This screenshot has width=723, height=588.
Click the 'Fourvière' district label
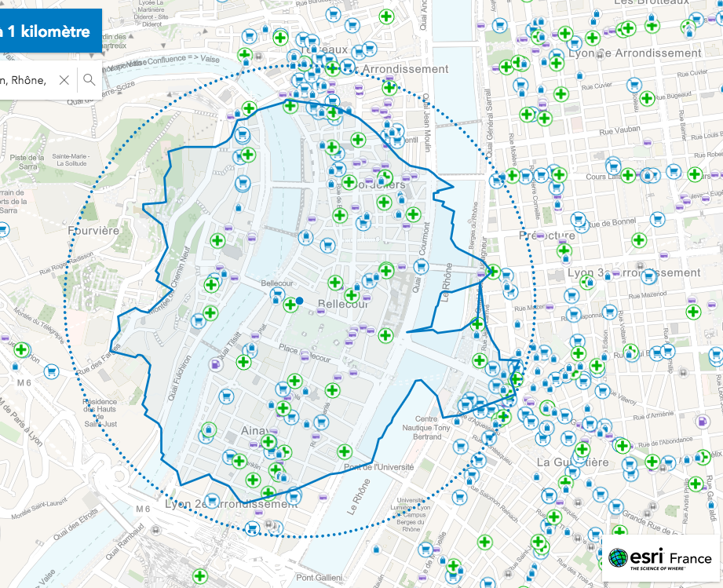pos(93,231)
